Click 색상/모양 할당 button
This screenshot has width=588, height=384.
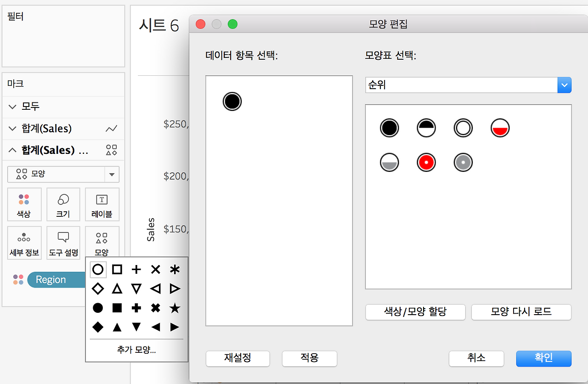pos(415,312)
